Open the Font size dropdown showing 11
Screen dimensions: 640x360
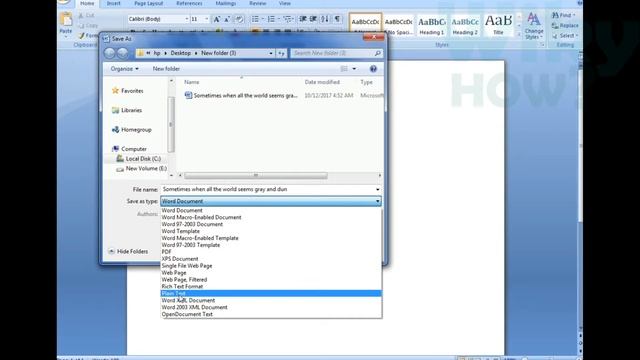206,19
